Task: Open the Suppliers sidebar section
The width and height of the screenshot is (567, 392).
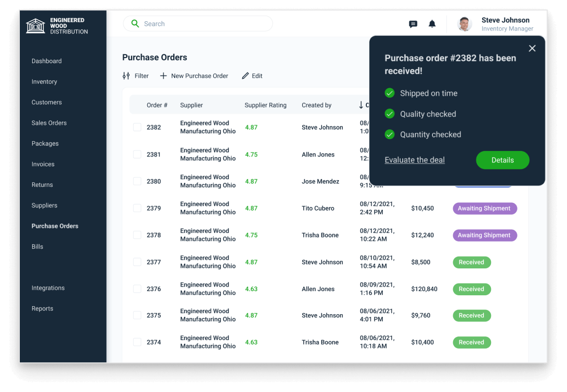Action: (44, 205)
